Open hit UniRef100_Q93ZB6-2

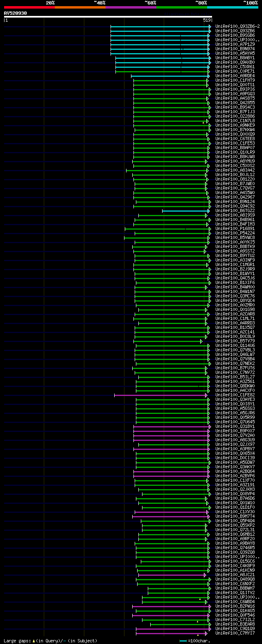point(237,26)
